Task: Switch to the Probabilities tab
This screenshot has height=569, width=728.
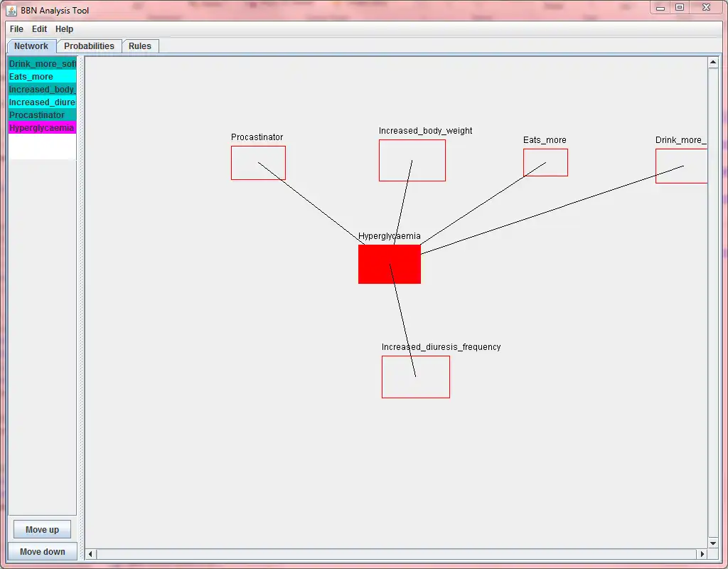Action: point(89,46)
